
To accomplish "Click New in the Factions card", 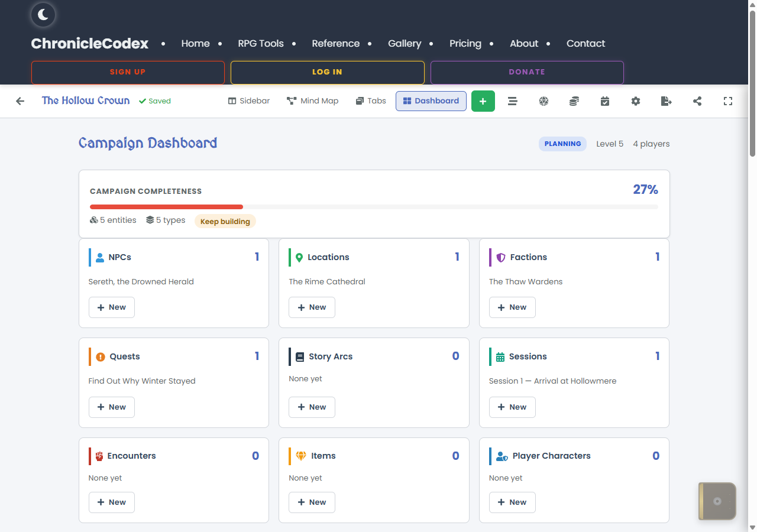I will pos(512,307).
